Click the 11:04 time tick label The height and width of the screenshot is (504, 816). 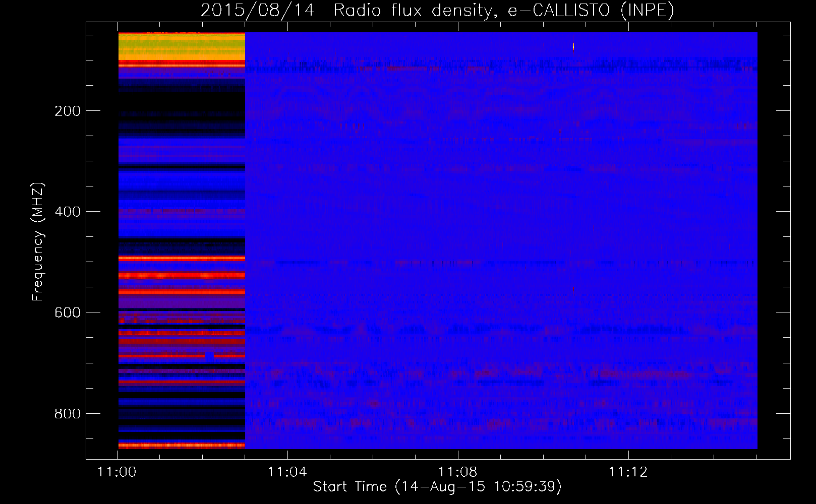click(x=287, y=472)
